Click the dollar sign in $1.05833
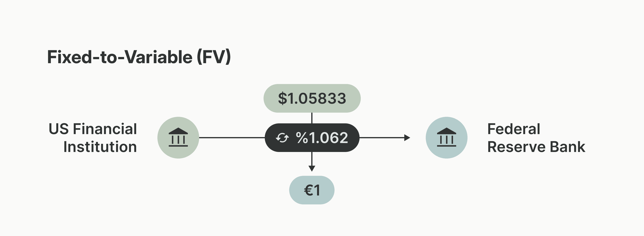 [x=282, y=98]
